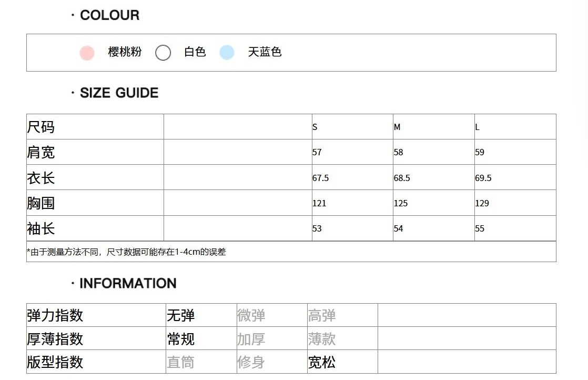Select the sky blue colour swatch
This screenshot has width=588, height=380.
coord(227,53)
